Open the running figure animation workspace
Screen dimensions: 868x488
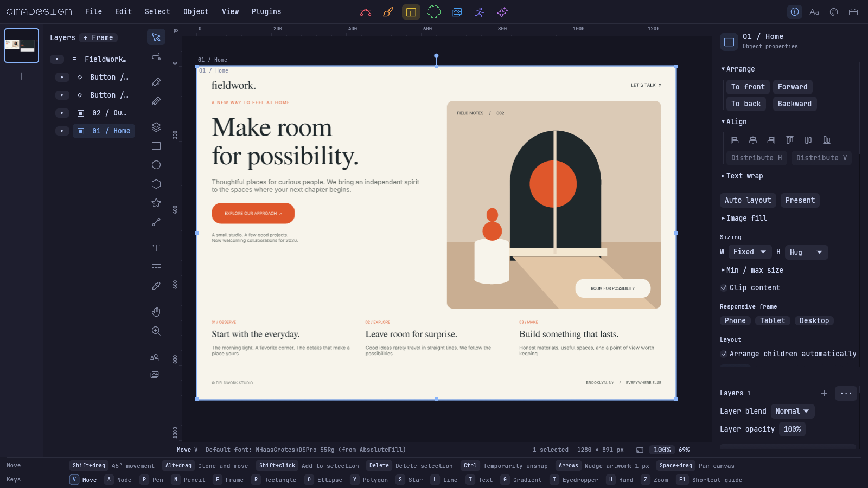(480, 12)
